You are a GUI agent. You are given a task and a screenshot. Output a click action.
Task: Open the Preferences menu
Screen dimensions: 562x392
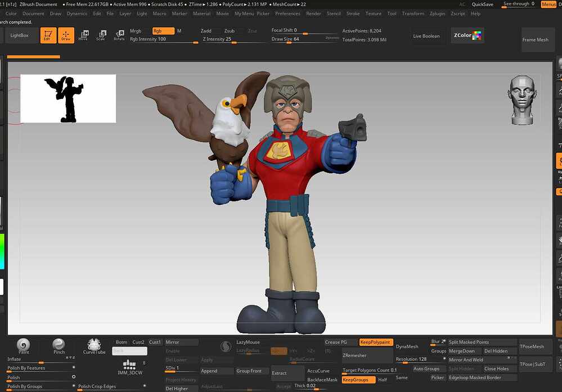click(x=287, y=13)
